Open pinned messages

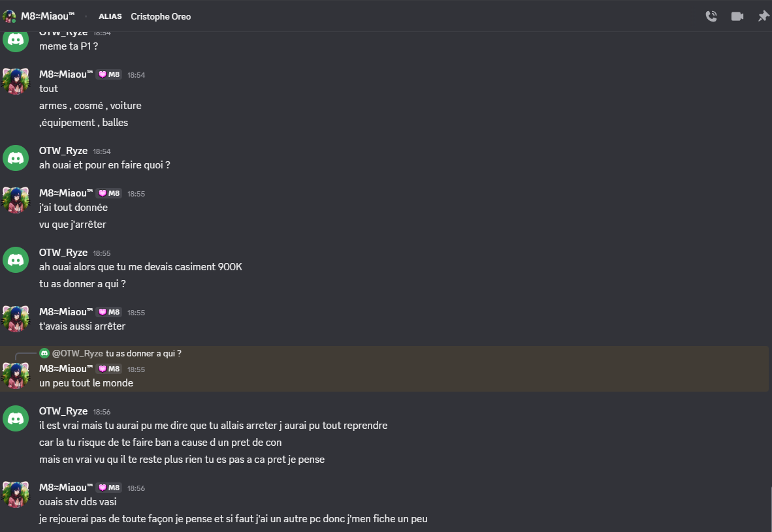[763, 16]
